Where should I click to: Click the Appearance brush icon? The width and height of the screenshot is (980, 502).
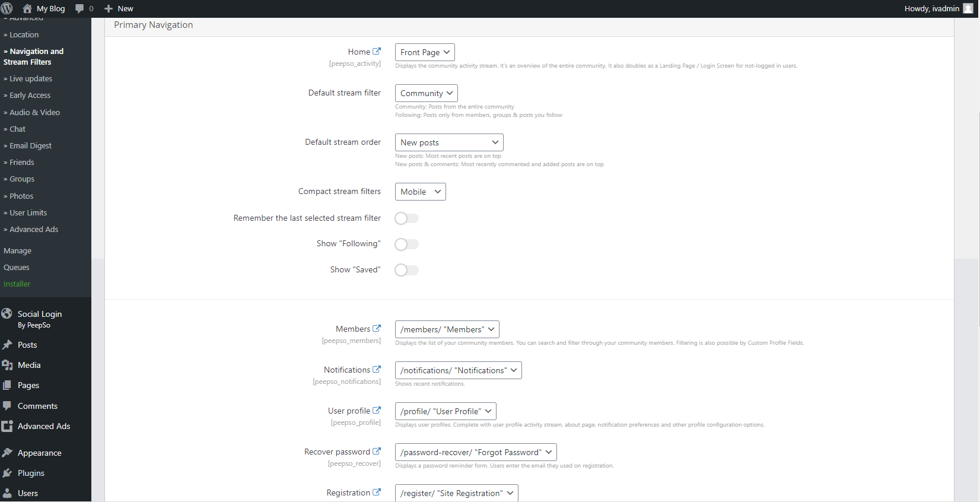click(x=7, y=453)
